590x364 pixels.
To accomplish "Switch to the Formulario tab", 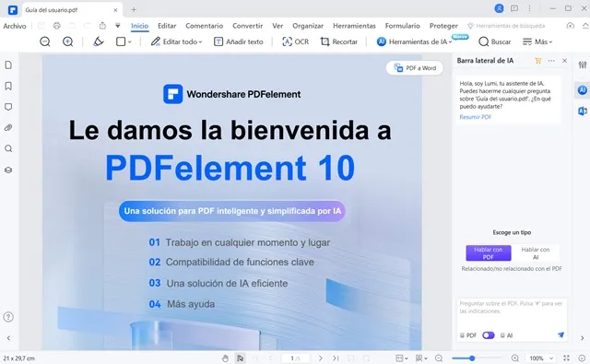I will click(402, 26).
